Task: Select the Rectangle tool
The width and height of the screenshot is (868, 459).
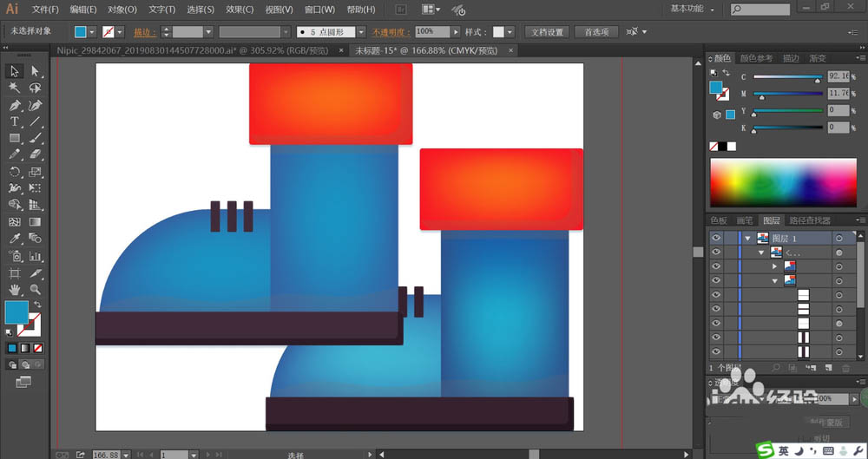Action: tap(15, 139)
